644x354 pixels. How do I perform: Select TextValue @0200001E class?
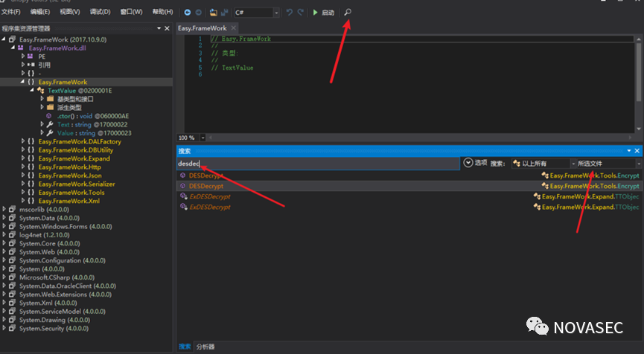pos(80,90)
